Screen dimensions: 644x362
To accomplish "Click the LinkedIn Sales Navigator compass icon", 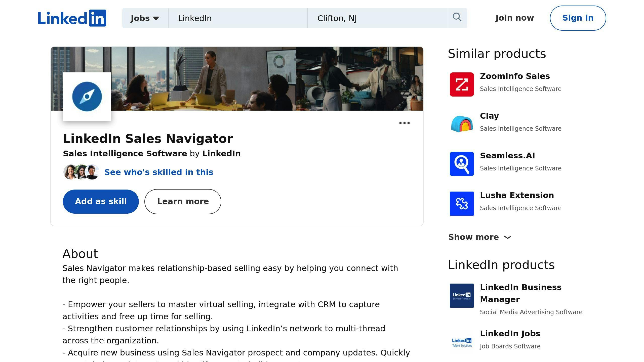I will [87, 96].
